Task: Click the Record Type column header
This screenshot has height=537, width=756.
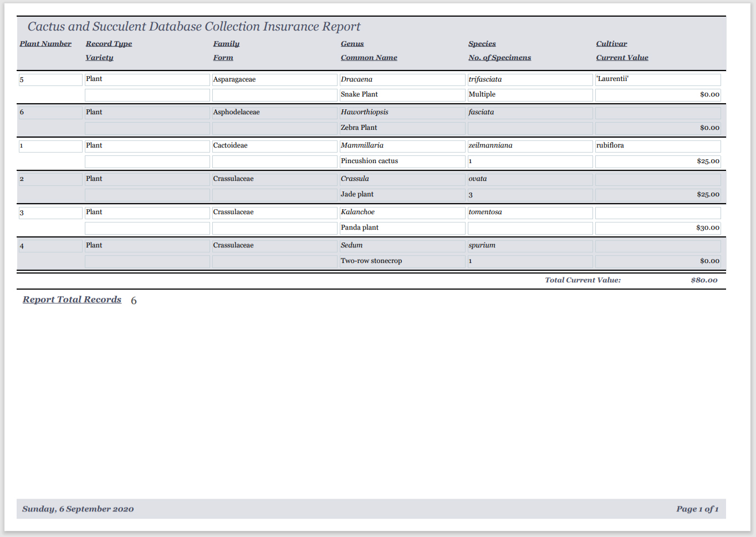Action: tap(109, 44)
